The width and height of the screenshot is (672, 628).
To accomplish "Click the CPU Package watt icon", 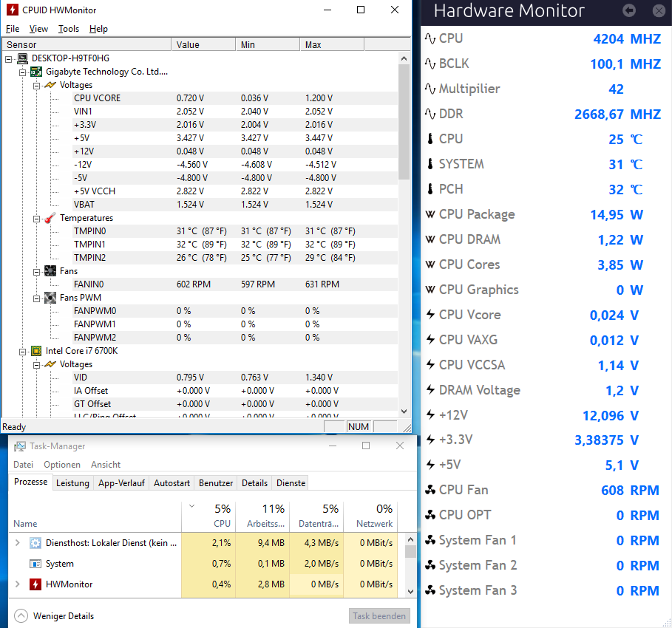I will point(430,214).
